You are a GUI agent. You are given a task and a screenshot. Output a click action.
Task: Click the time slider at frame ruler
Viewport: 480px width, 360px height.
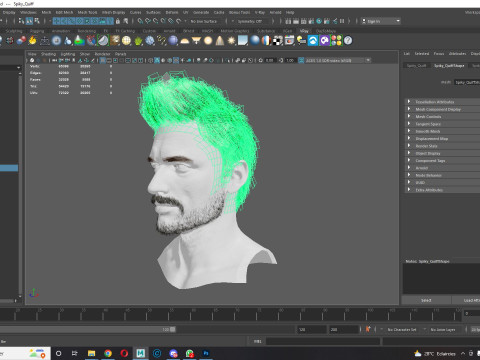[230, 314]
